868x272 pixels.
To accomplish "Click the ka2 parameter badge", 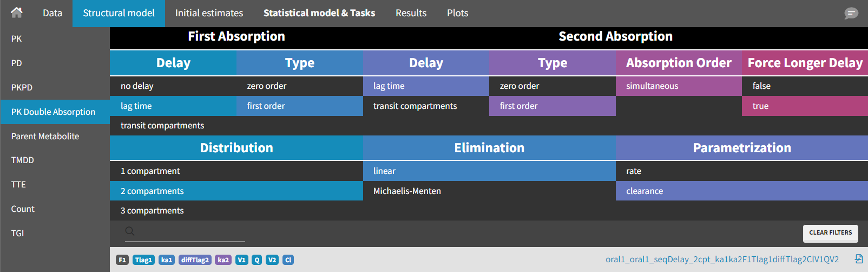I will pyautogui.click(x=223, y=260).
